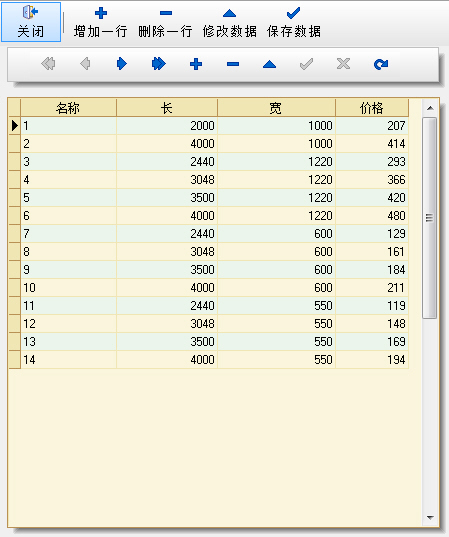Click 修改数据 to edit data
449x537 pixels.
click(x=229, y=22)
